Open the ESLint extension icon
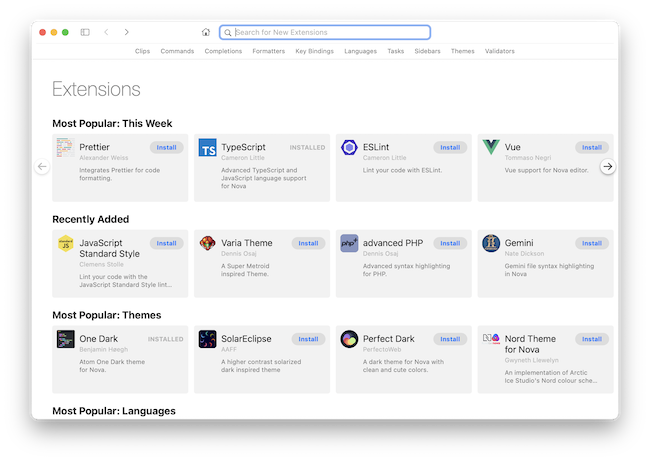Image resolution: width=650 pixels, height=461 pixels. (349, 148)
